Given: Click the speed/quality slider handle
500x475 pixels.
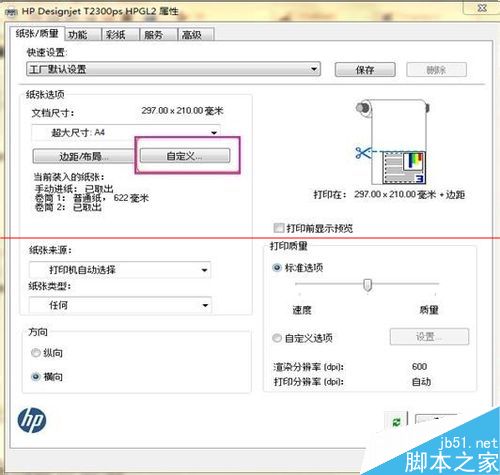Looking at the screenshot, I should (x=367, y=285).
